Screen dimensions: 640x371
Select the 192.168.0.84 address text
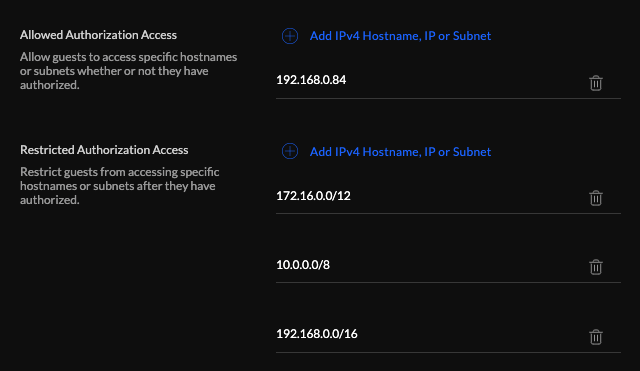tap(311, 80)
